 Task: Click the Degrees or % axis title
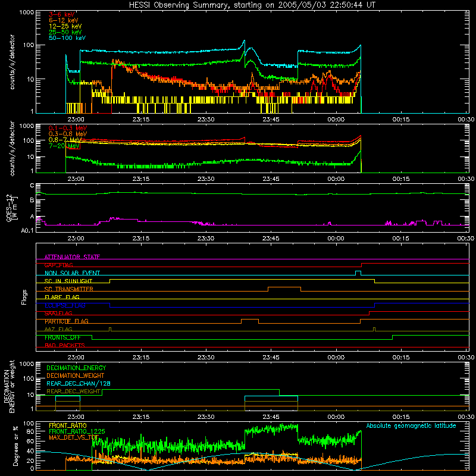[15, 446]
